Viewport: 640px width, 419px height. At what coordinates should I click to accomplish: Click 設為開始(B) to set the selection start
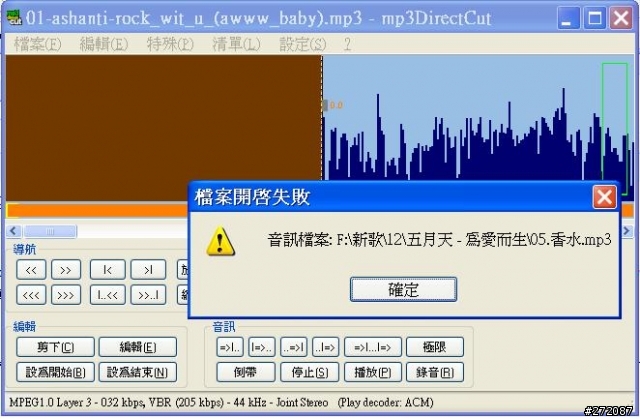[x=56, y=372]
